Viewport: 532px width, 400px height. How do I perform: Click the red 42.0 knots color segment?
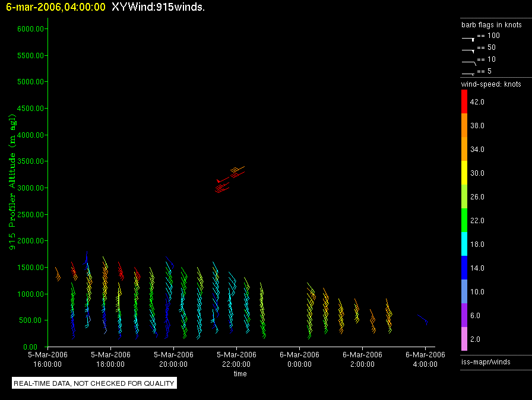(x=464, y=102)
